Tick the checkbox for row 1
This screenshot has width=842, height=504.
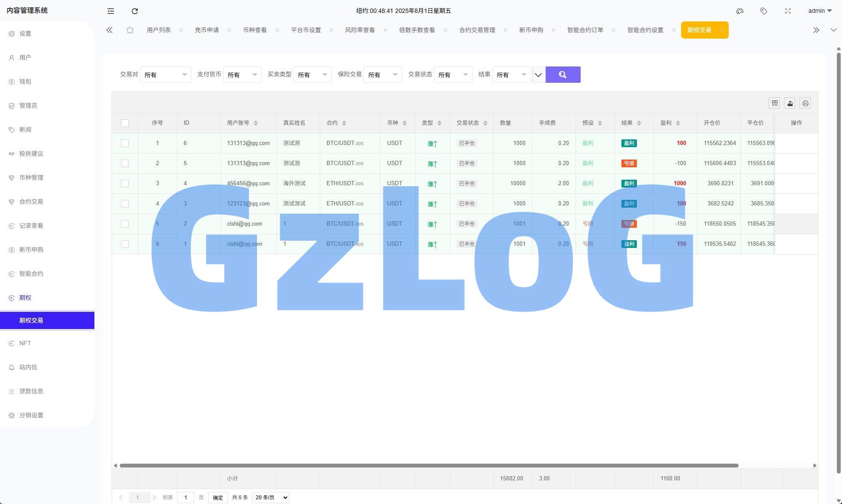(125, 143)
